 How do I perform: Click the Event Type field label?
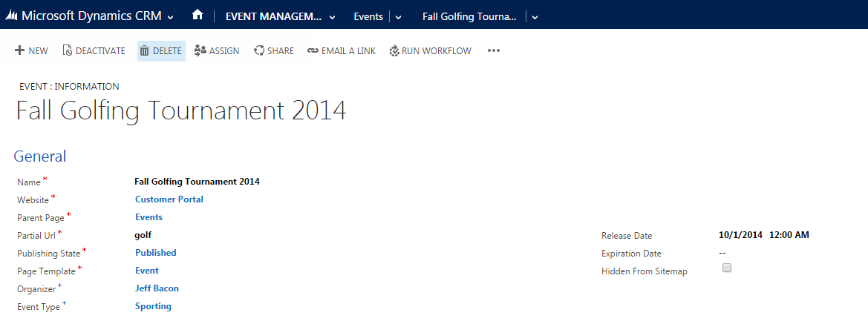click(x=39, y=307)
